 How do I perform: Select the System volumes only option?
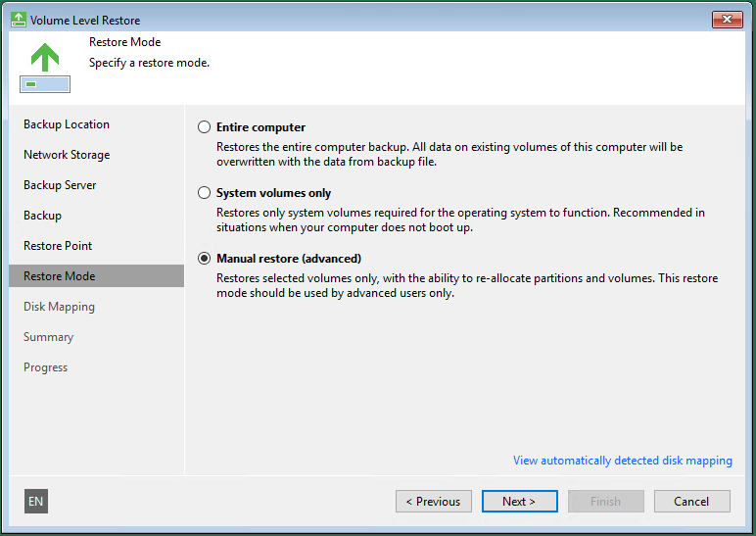pyautogui.click(x=204, y=192)
